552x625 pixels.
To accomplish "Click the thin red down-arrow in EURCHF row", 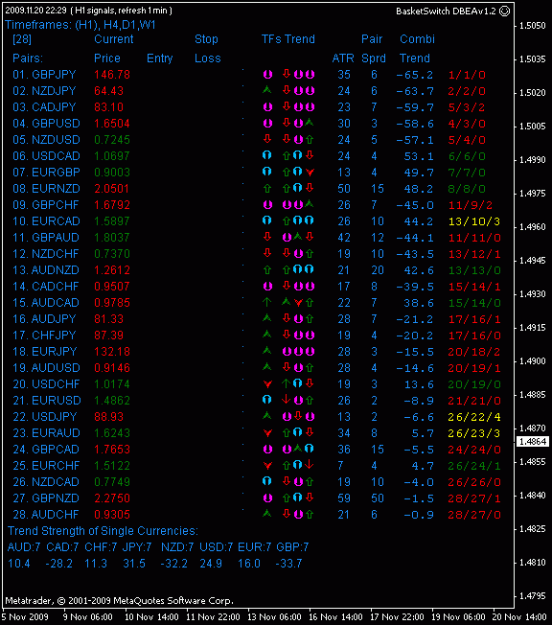I will coord(310,465).
